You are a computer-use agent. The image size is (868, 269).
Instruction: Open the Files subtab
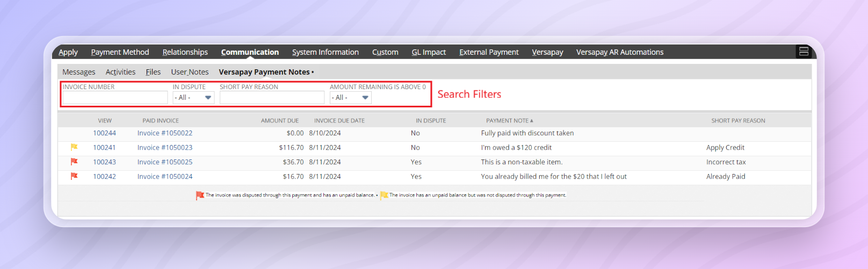153,72
